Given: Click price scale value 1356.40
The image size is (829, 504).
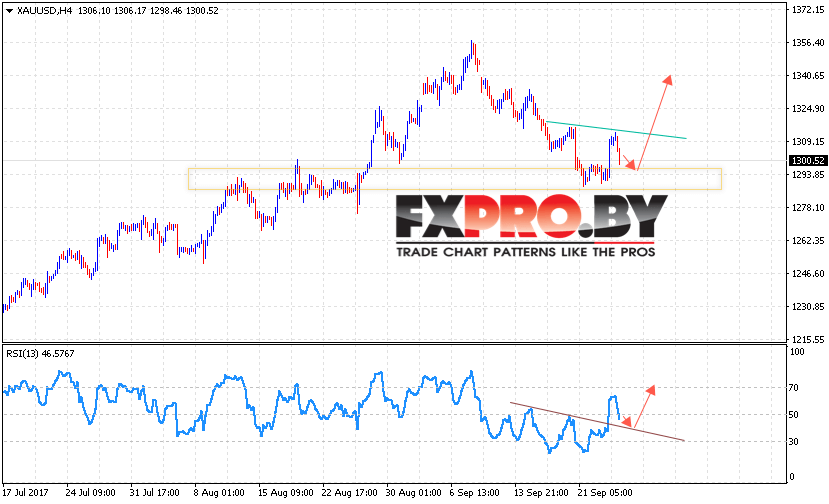Looking at the screenshot, I should click(x=808, y=42).
